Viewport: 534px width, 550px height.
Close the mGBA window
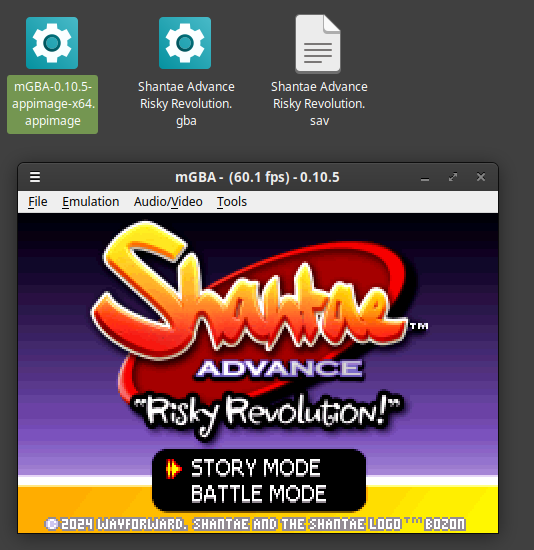coord(481,177)
